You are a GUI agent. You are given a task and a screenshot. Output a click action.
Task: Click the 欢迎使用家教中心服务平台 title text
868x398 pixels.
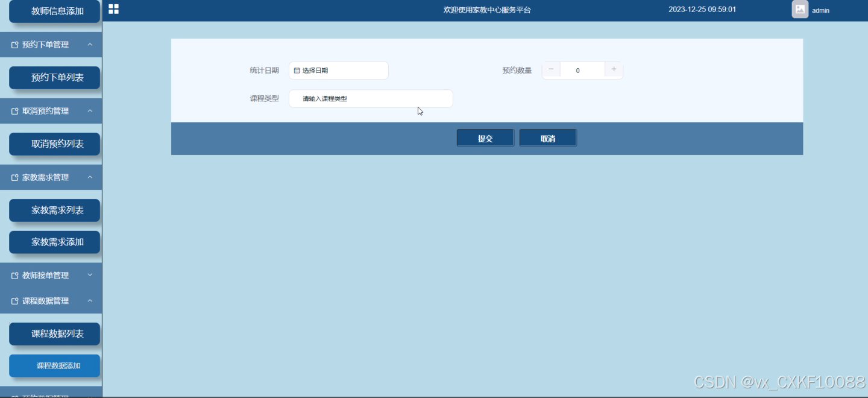pyautogui.click(x=487, y=10)
